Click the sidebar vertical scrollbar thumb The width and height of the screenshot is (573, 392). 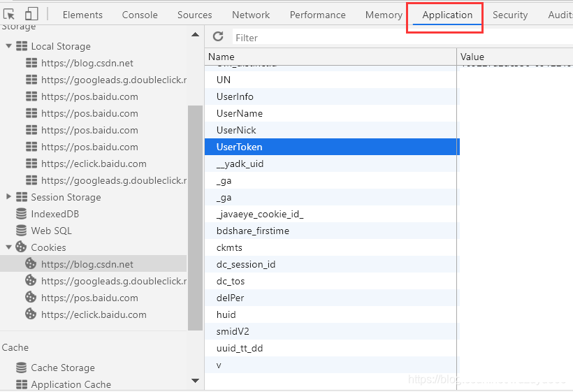[x=195, y=217]
